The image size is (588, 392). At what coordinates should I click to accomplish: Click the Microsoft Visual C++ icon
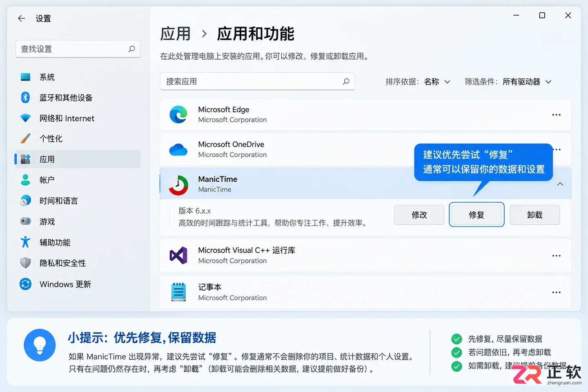click(178, 256)
